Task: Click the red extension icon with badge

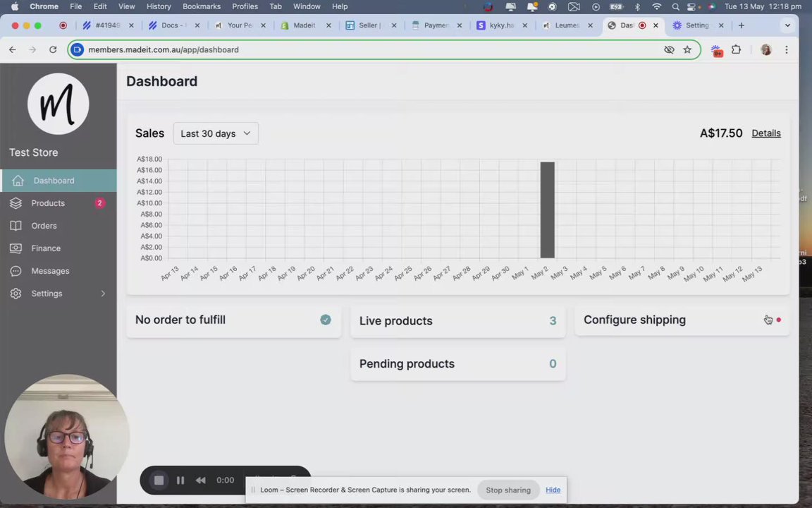Action: click(x=717, y=51)
